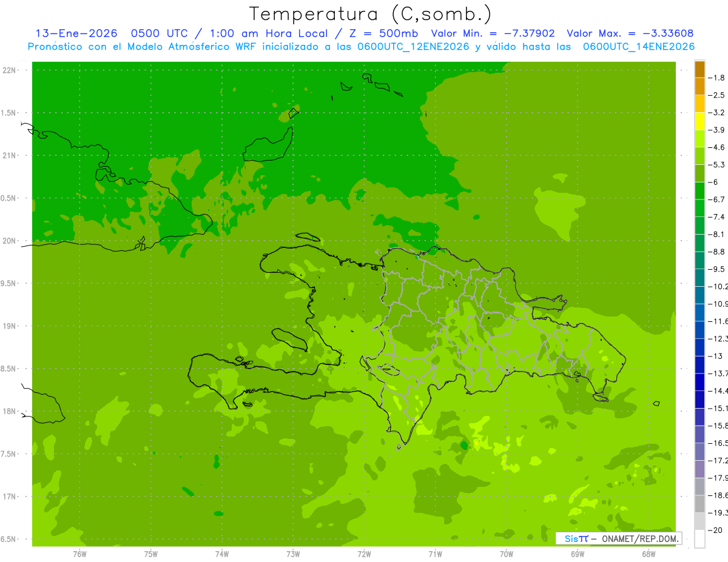Click the 74W longitude axis label
728x562 pixels.
pyautogui.click(x=222, y=554)
